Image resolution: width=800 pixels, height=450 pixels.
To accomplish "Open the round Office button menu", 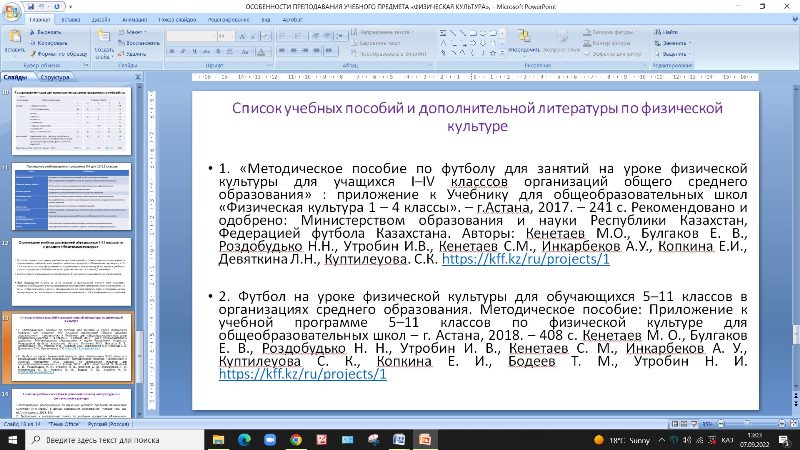I will 11,10.
